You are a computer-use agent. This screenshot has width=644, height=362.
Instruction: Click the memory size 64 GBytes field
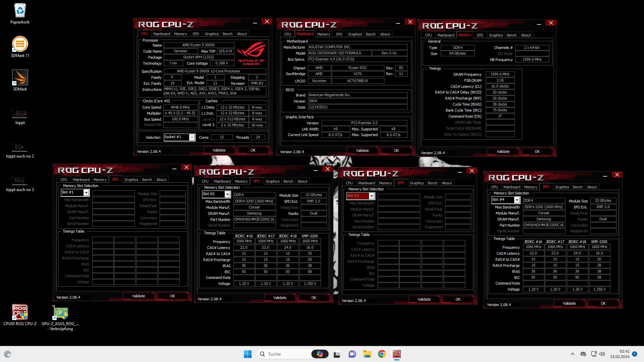point(458,54)
